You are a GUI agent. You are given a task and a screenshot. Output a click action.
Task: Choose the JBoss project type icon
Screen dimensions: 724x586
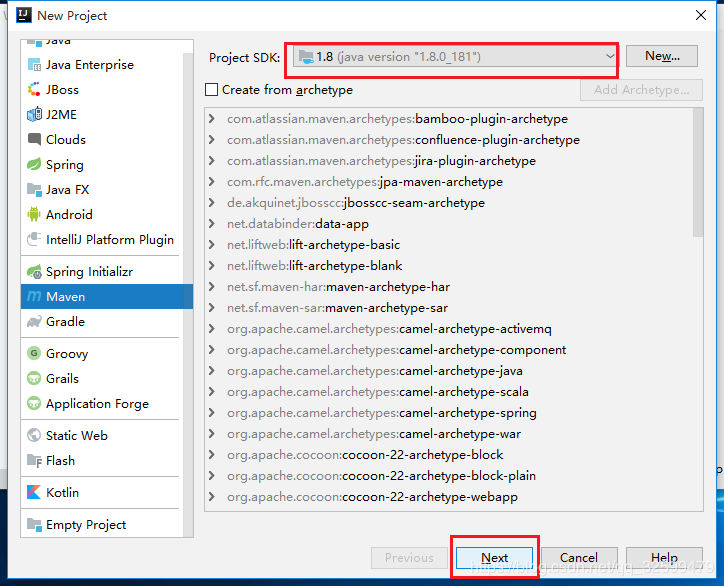pos(34,90)
